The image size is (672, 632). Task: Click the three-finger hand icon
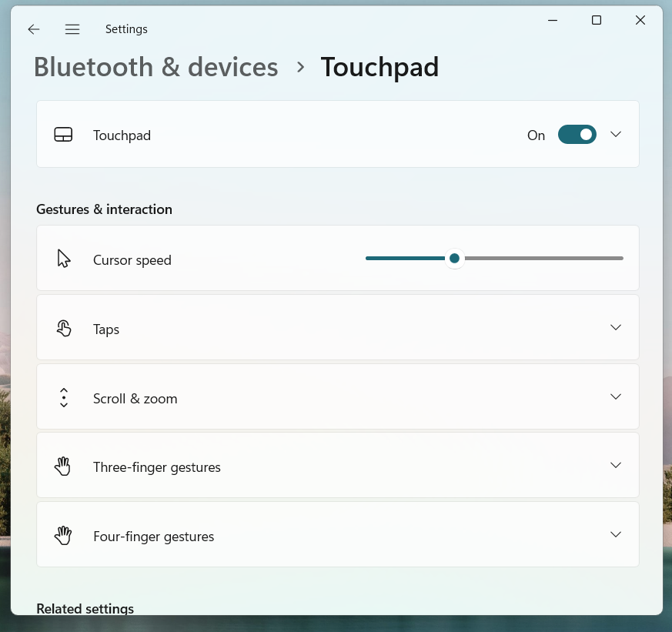[x=63, y=465]
